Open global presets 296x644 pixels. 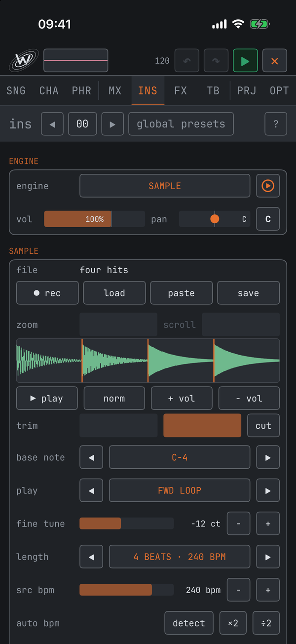[x=181, y=124]
